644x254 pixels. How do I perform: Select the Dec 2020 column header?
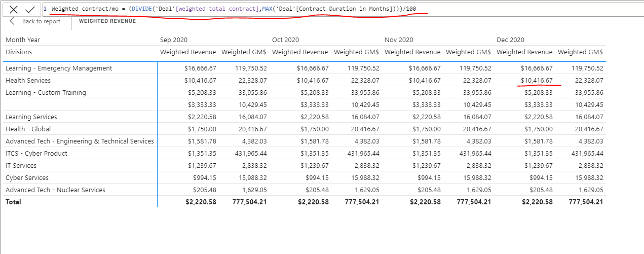coord(510,40)
